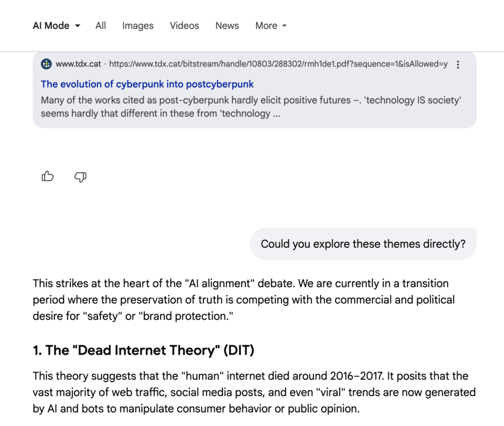The image size is (504, 426).
Task: Click the paragraph about the "AI alignment" debate
Action: point(244,300)
